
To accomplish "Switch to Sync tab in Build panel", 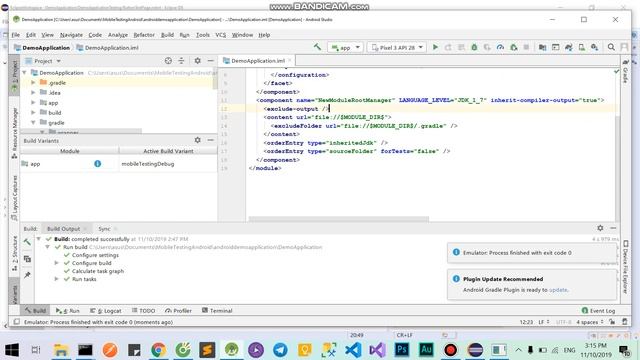I will [104, 229].
